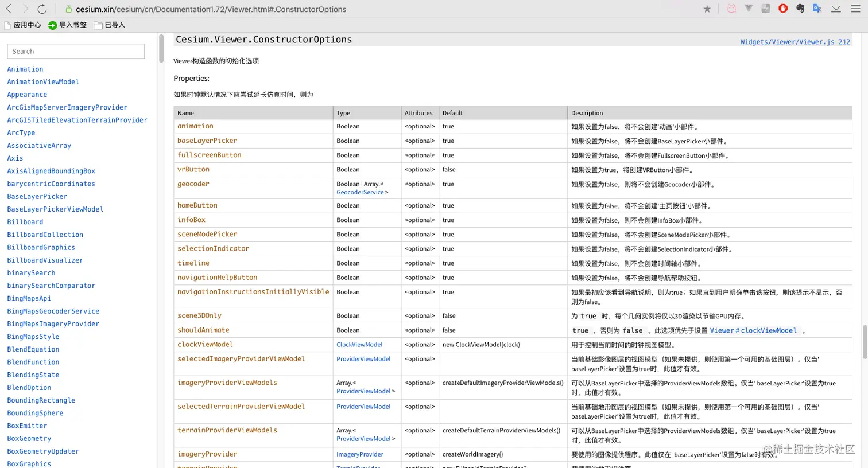Click the sidebar vertical scrollbar thumb
The image size is (868, 468).
click(160, 48)
